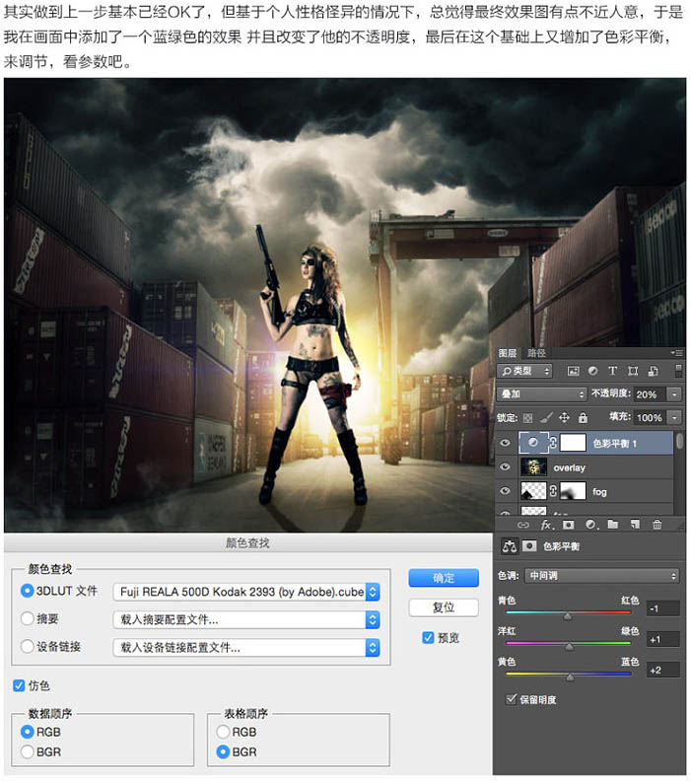Click the yellow-blue +2 value field
Viewport: 690px width, 784px height.
click(662, 670)
